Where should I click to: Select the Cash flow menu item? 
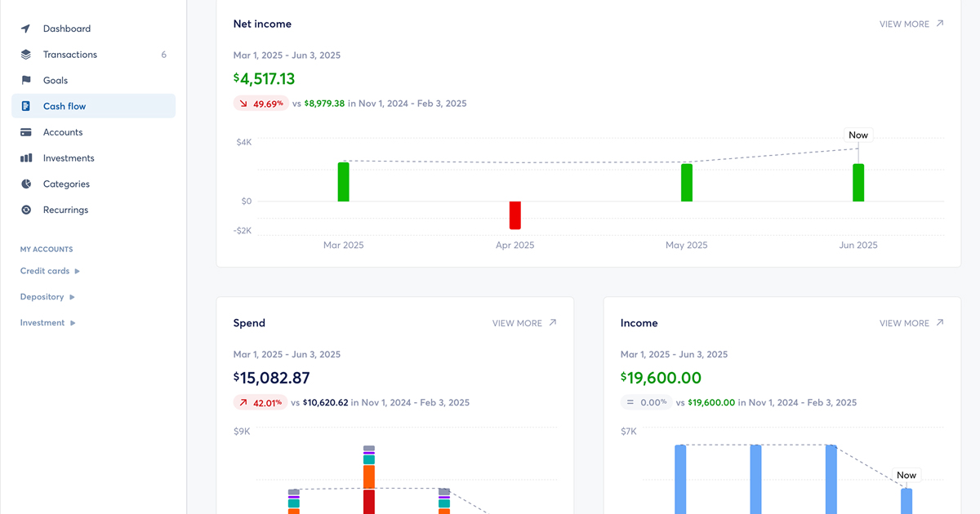93,106
